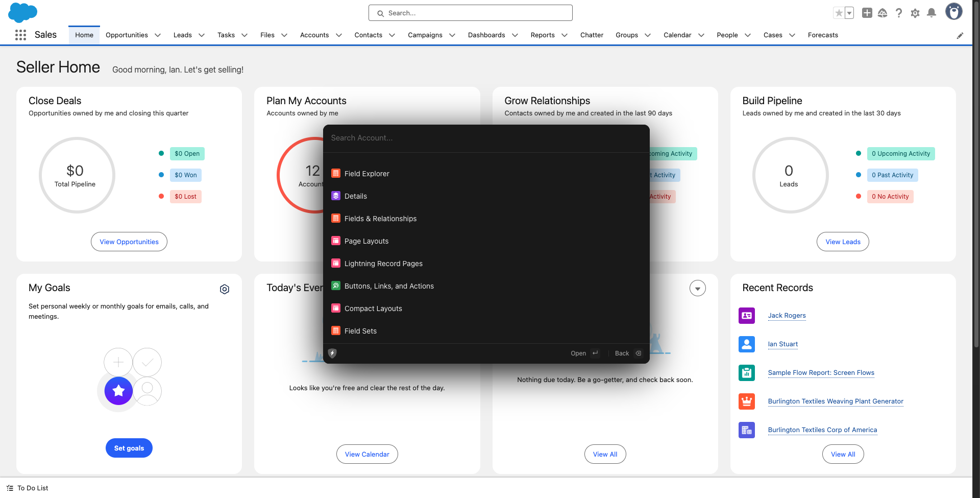Expand the Cases tab dropdown chevron
The image size is (980, 498).
point(792,35)
